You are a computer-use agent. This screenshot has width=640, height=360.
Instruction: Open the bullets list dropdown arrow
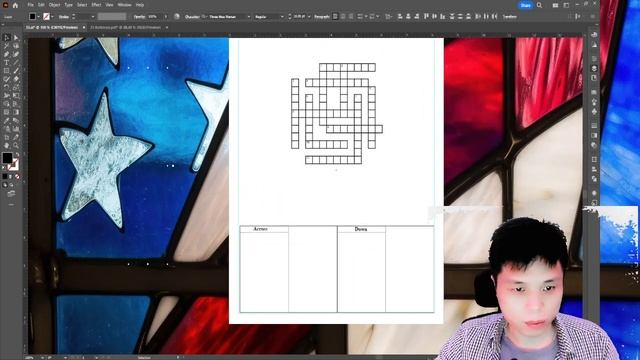point(366,17)
